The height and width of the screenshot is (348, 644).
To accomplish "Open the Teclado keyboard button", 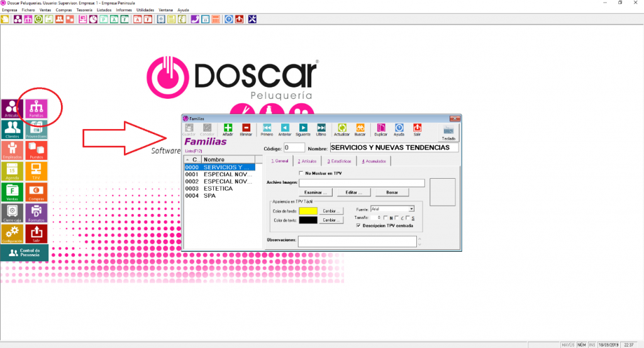I will click(448, 133).
